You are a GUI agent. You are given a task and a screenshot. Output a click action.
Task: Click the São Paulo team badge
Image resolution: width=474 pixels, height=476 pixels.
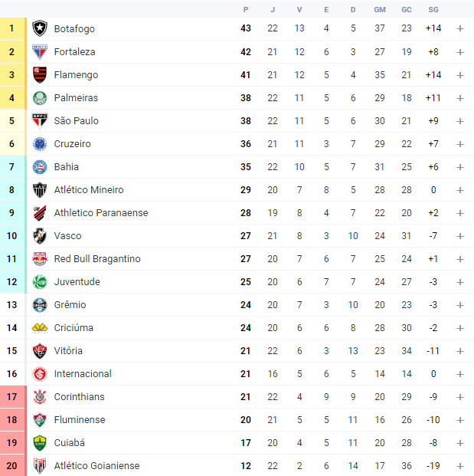tap(40, 121)
